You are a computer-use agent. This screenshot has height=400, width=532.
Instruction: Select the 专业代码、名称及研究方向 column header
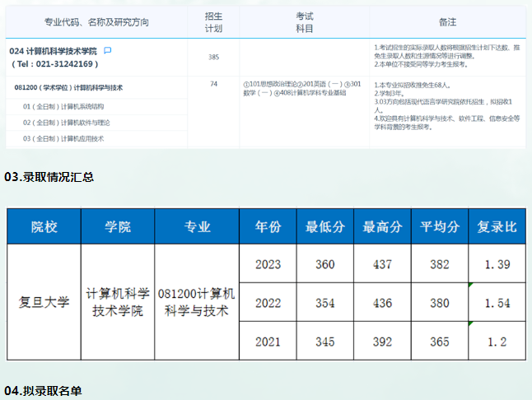tap(96, 22)
